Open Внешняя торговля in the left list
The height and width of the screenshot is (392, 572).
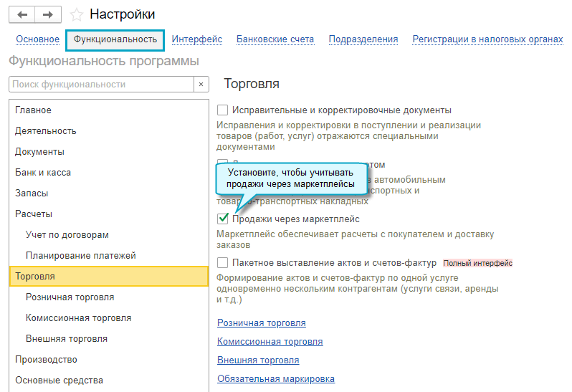tap(109, 339)
